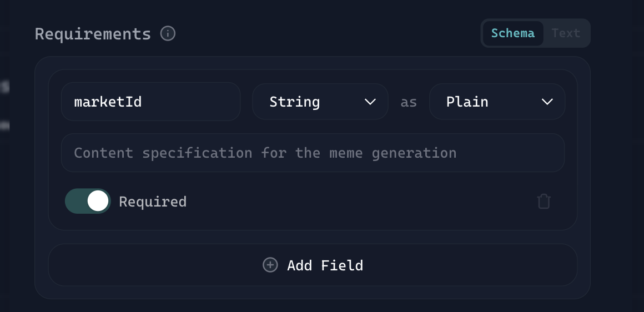
Task: Click the white knob of Required switch
Action: (98, 201)
